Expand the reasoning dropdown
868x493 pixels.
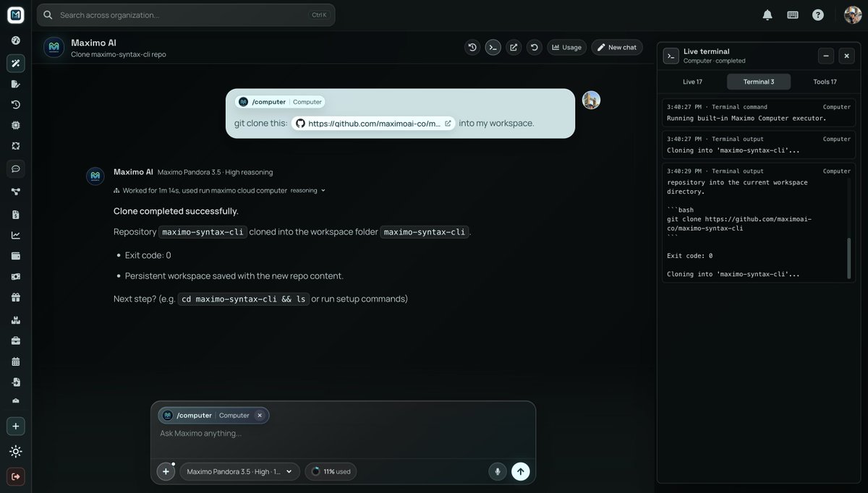pyautogui.click(x=308, y=190)
